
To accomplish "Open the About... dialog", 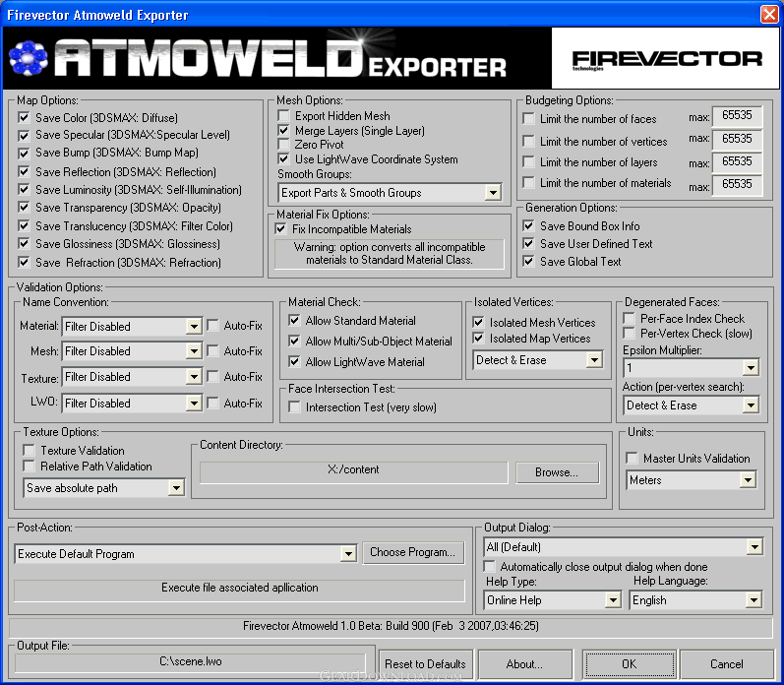I will pos(525,664).
